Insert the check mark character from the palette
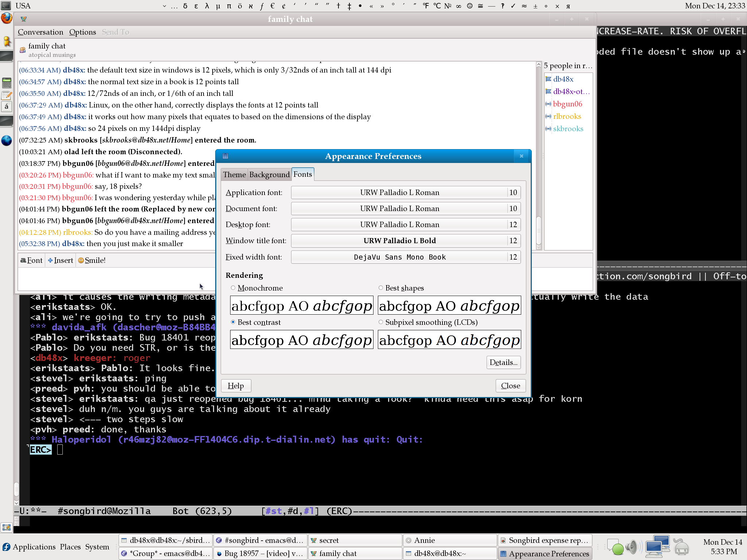This screenshot has width=747, height=560. coord(513,6)
